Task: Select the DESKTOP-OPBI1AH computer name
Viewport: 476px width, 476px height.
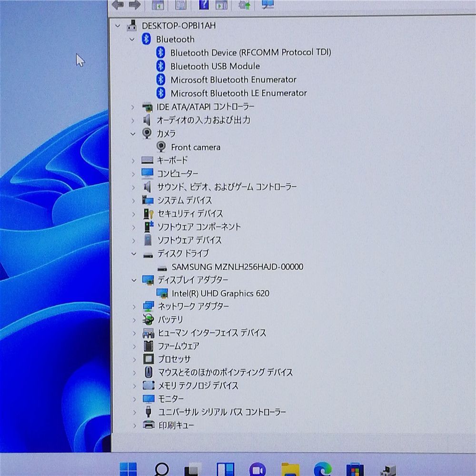Action: point(179,26)
